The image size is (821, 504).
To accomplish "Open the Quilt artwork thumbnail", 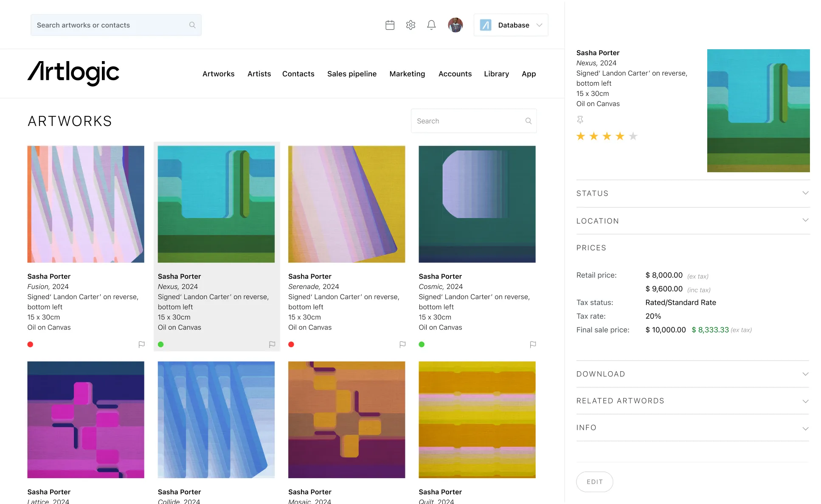I will (477, 420).
